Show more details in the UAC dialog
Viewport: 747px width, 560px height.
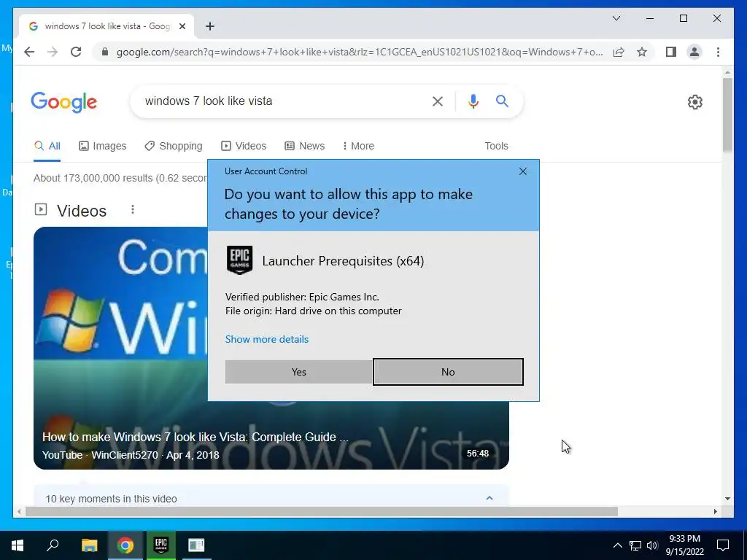coord(267,339)
